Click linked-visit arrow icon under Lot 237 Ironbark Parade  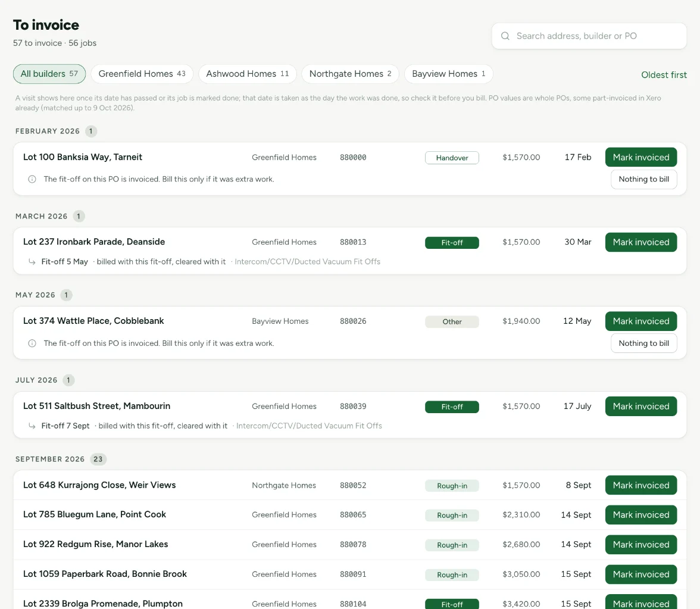[x=32, y=262]
